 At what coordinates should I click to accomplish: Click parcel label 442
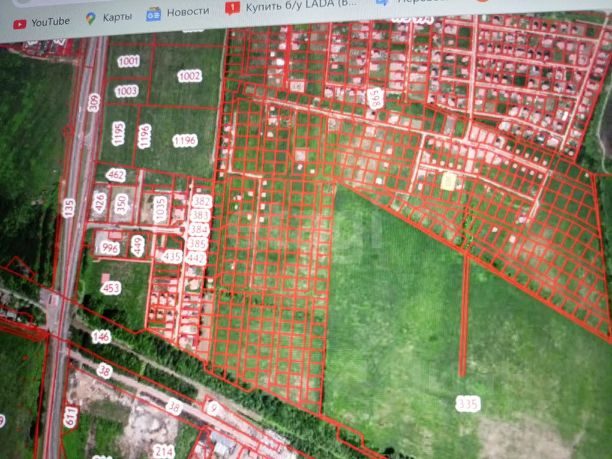point(196,258)
